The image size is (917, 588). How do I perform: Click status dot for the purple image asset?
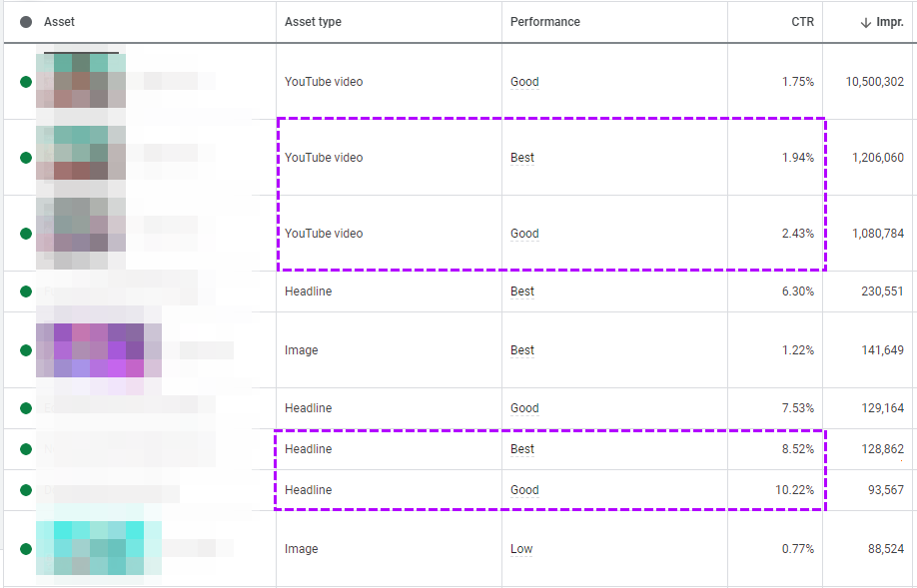click(x=26, y=350)
